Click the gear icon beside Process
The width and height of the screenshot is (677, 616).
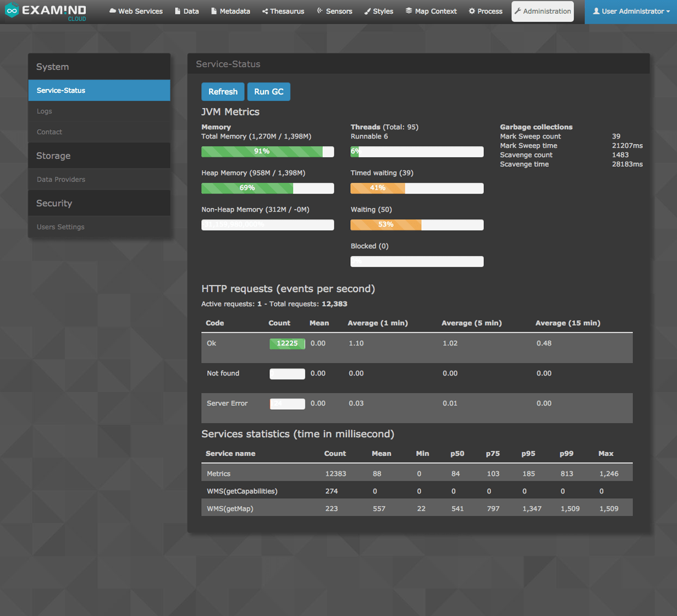[x=472, y=12]
